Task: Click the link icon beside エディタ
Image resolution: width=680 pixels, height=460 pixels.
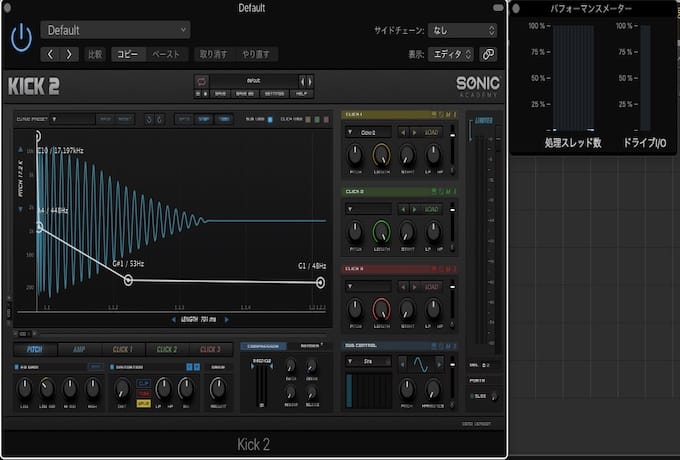Action: pyautogui.click(x=488, y=54)
